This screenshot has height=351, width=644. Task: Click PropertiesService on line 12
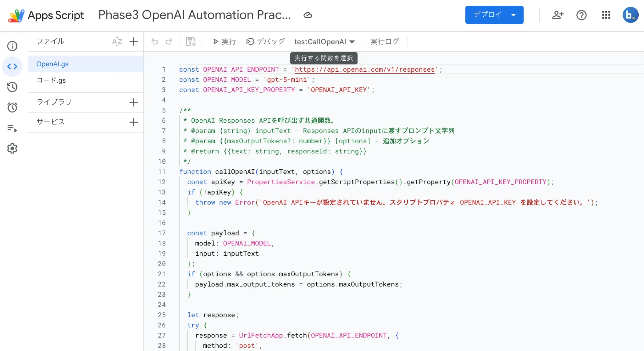281,182
